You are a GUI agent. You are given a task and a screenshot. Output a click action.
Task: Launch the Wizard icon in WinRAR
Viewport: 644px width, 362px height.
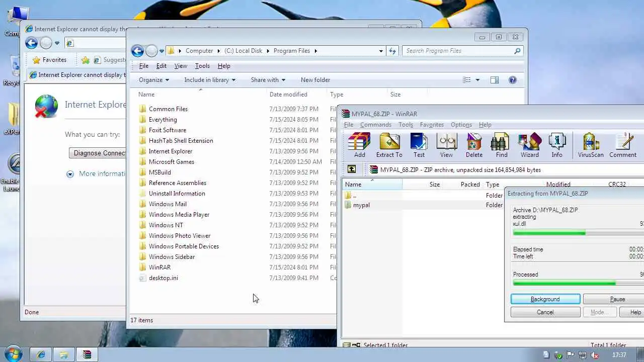click(529, 145)
